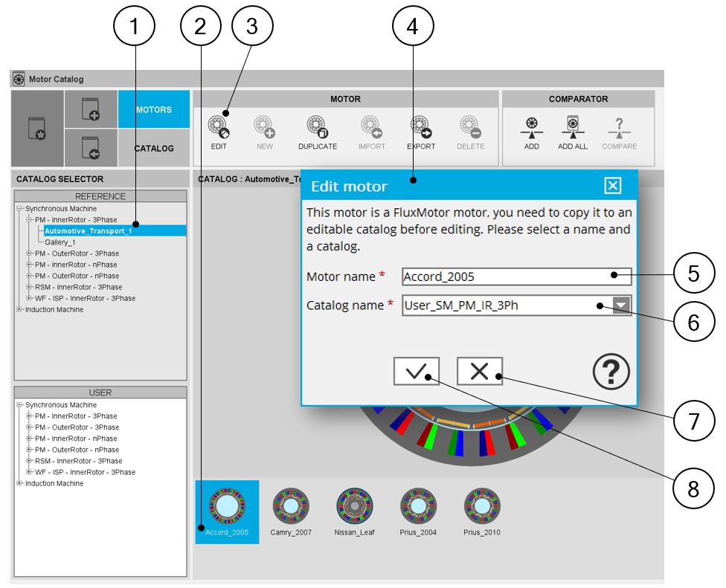Open the Catalog name dropdown
726x588 pixels.
click(620, 306)
